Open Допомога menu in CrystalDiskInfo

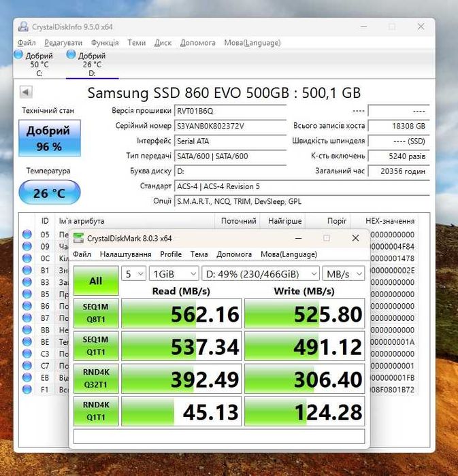[x=198, y=42]
